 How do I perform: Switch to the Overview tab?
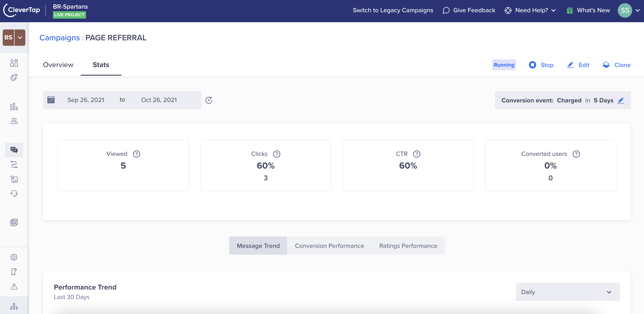(x=58, y=65)
